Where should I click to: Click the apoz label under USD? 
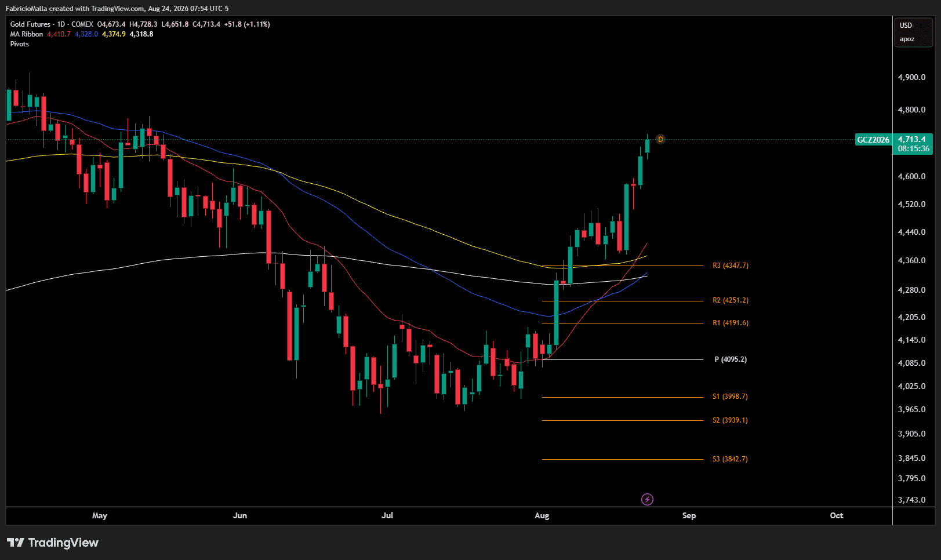(907, 39)
